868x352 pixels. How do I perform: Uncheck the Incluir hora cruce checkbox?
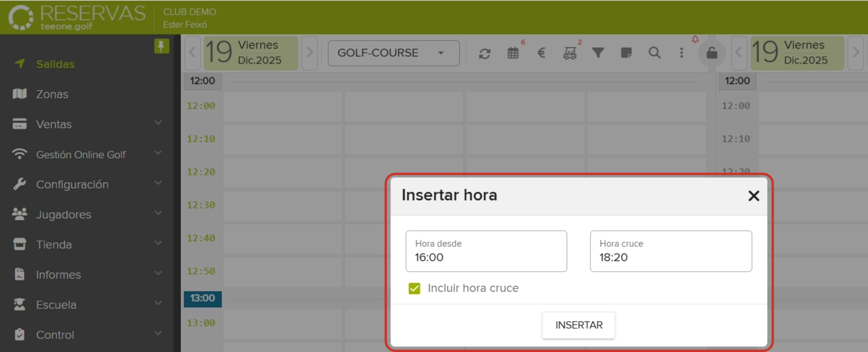[414, 288]
